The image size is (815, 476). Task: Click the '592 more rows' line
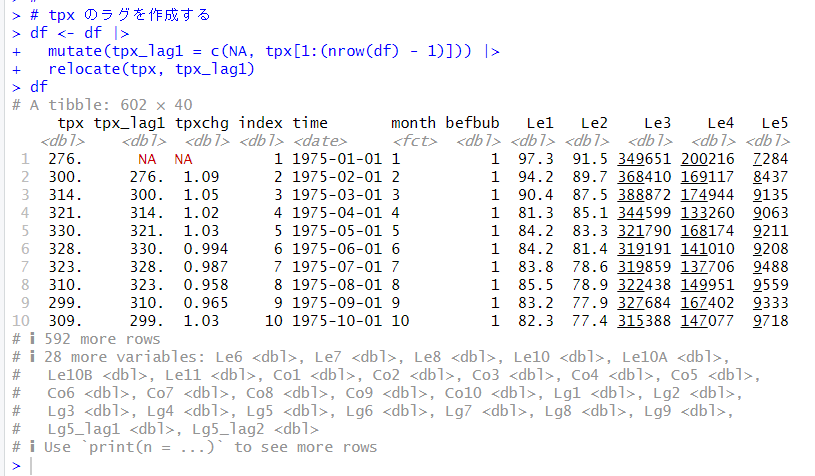click(86, 339)
